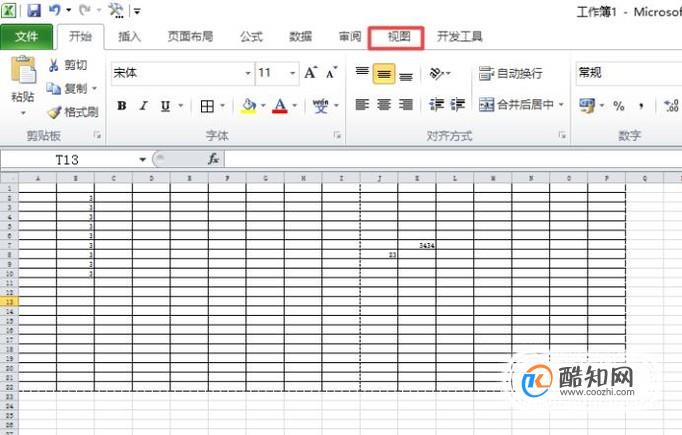Enable 自动换行 wrap text

pos(511,73)
